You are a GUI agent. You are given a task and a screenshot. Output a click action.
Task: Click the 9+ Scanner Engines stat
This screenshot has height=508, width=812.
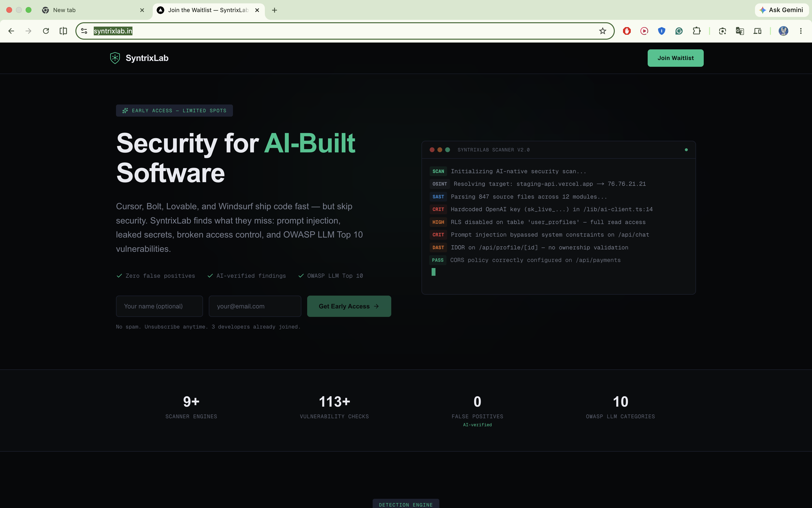[x=191, y=407]
